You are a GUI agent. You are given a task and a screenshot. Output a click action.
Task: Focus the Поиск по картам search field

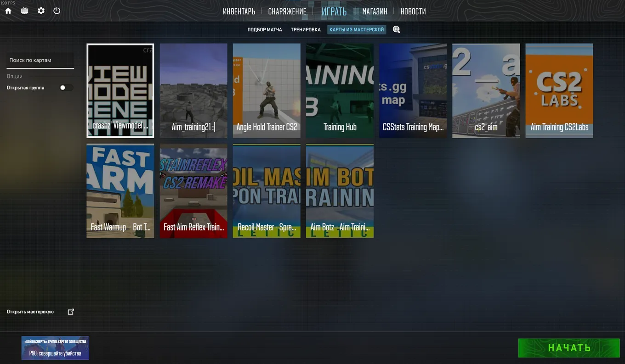tap(40, 61)
